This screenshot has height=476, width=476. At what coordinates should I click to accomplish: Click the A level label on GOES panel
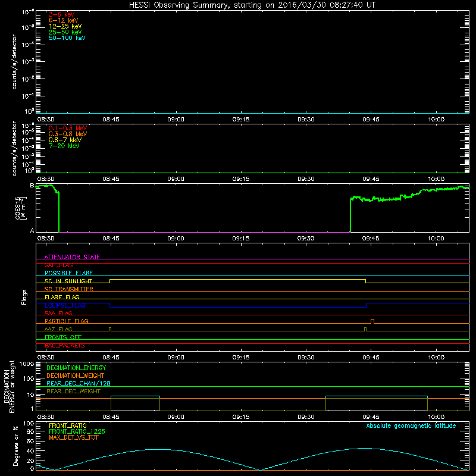tap(32, 230)
